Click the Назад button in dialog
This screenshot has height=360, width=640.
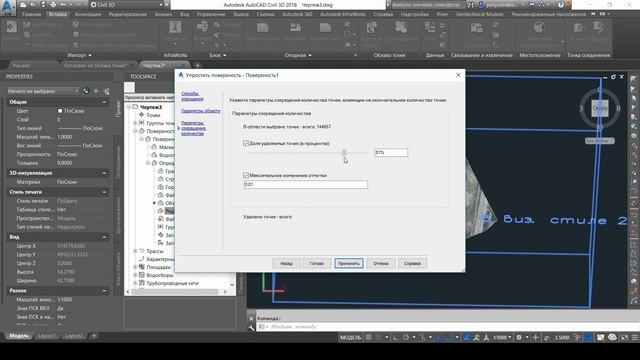pos(286,263)
